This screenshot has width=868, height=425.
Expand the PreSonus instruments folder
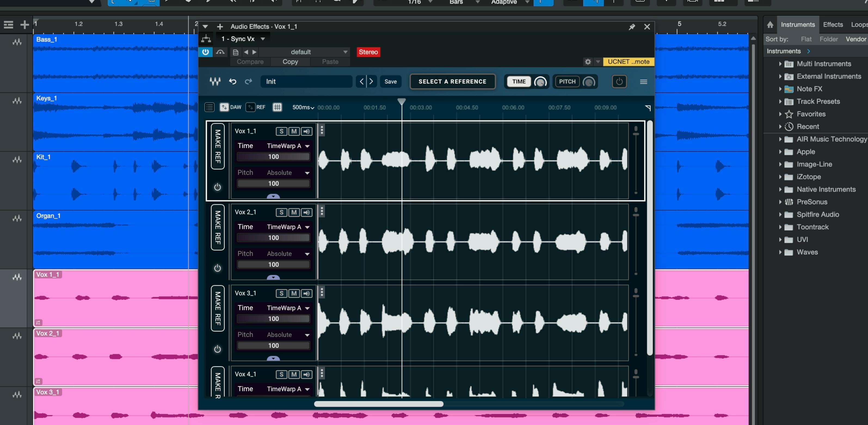(x=780, y=202)
